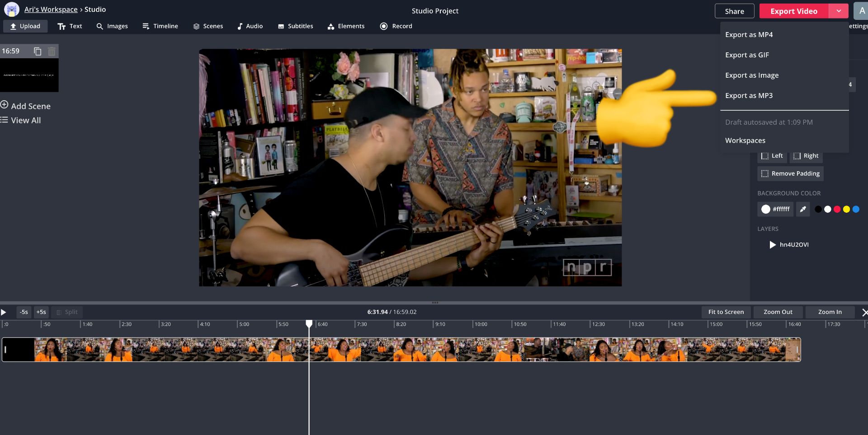Select the yellow background color swatch

[x=846, y=209]
